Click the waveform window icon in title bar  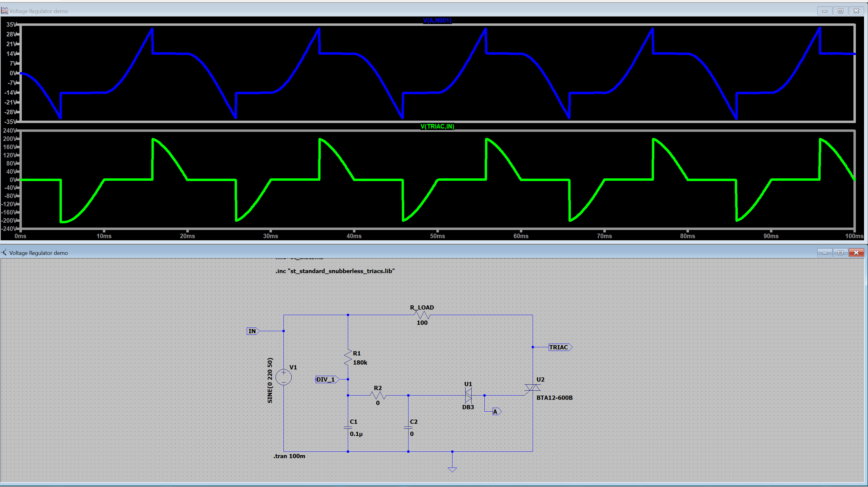coord(4,11)
